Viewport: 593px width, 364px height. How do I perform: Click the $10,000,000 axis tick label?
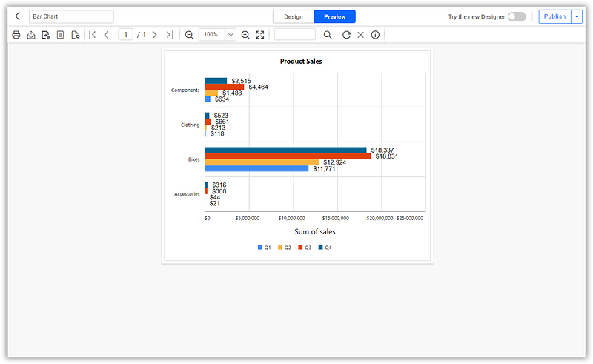pyautogui.click(x=291, y=218)
